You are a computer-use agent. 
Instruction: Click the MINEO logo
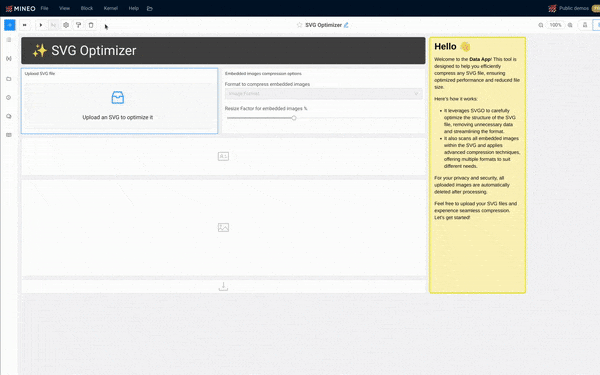tap(20, 8)
